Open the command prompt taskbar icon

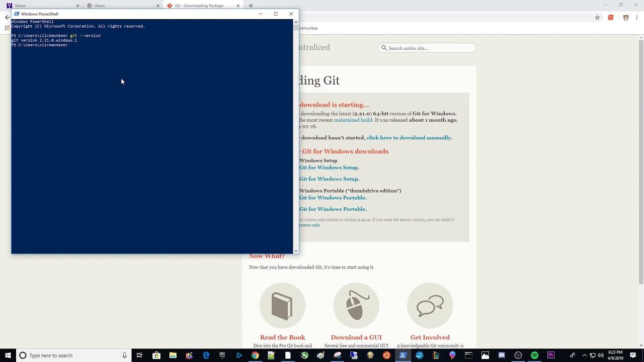point(468,355)
